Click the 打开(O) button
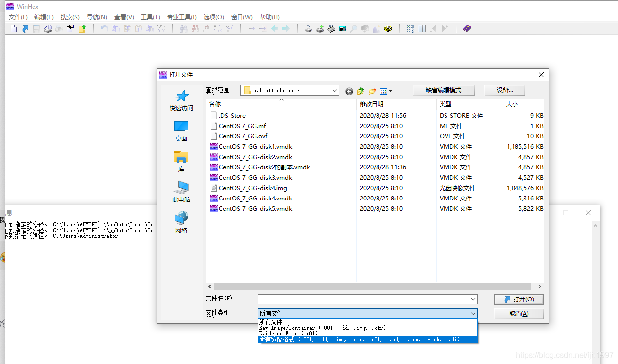 coord(518,299)
